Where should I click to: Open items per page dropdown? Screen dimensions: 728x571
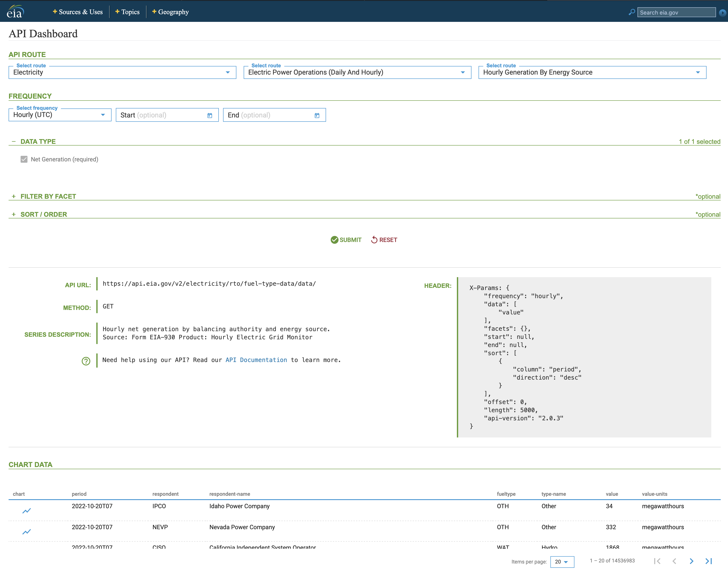coord(562,562)
